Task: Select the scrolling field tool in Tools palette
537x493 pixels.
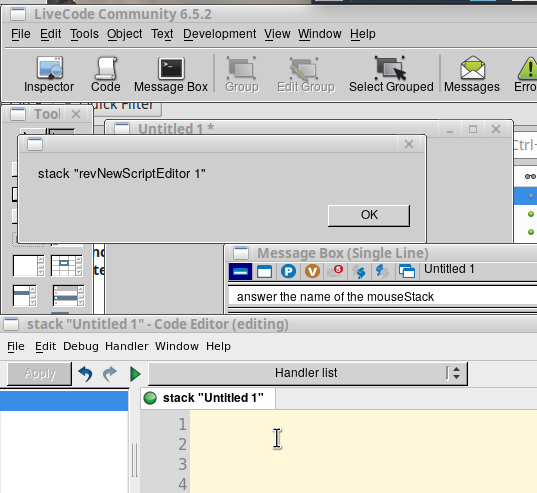Action: coord(28,266)
